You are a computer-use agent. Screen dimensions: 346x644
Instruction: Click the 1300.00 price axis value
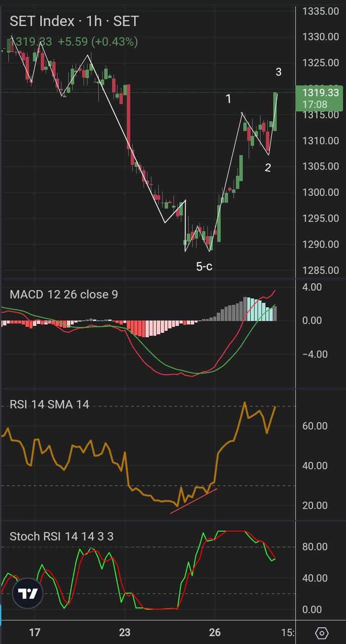[320, 192]
